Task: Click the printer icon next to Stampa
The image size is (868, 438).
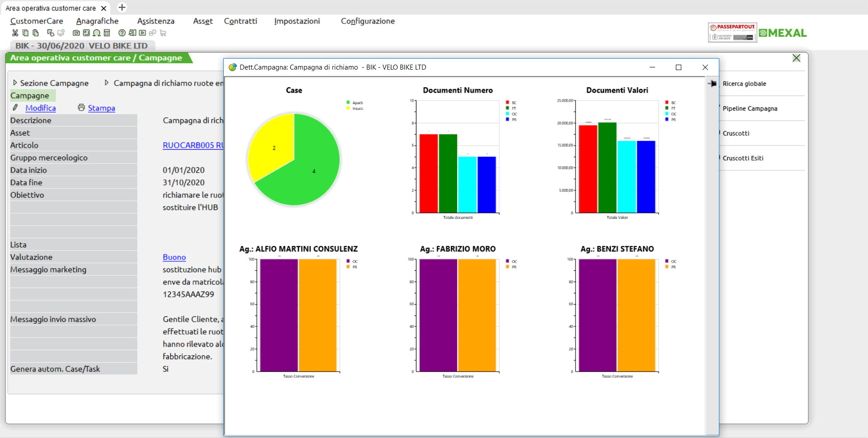Action: tap(81, 108)
